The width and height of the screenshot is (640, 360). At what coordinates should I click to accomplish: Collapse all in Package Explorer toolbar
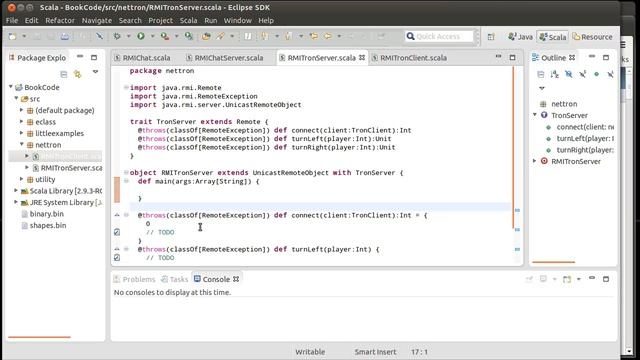pos(64,74)
